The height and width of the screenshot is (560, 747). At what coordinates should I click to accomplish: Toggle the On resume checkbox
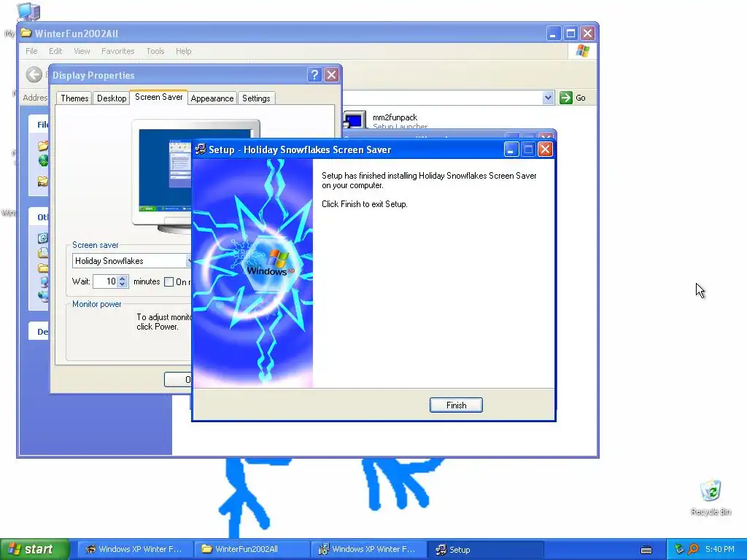[x=169, y=282]
